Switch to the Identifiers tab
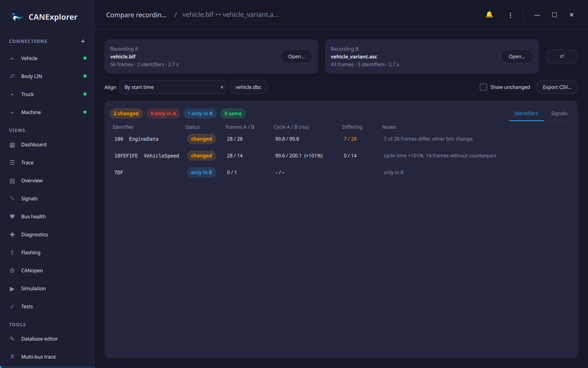 [526, 113]
